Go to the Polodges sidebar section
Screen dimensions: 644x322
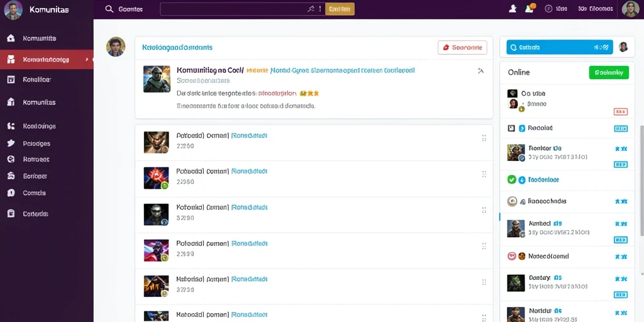(36, 143)
